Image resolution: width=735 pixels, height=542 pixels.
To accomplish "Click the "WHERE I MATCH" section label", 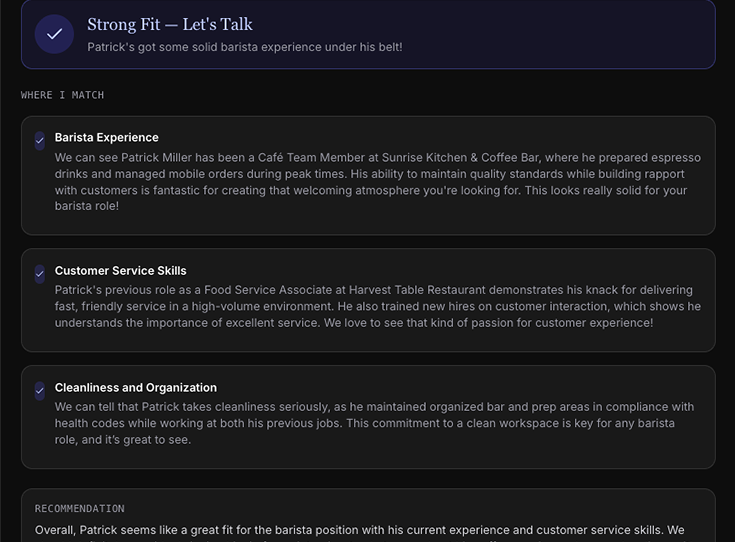I will (x=62, y=95).
